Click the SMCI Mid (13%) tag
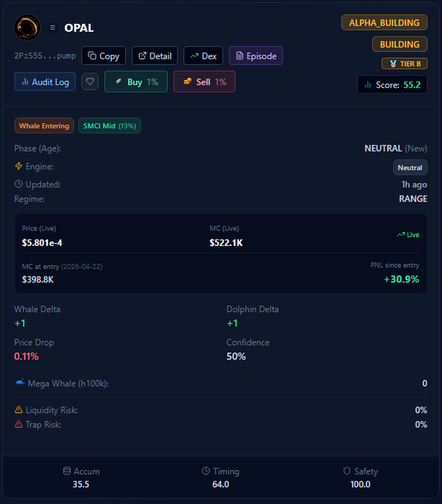This screenshot has width=442, height=504. click(x=110, y=126)
